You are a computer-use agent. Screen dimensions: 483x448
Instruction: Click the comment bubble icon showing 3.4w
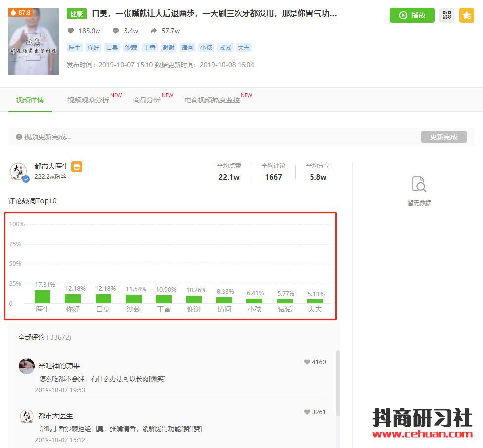coord(116,31)
